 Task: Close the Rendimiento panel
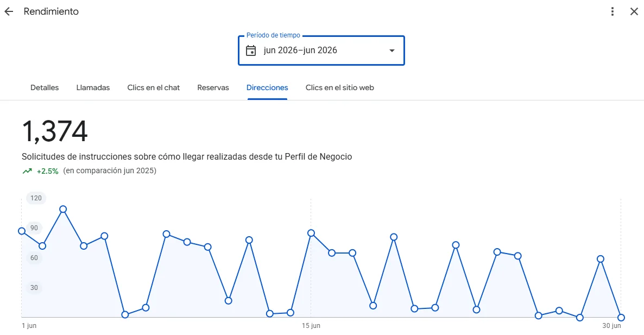point(634,11)
